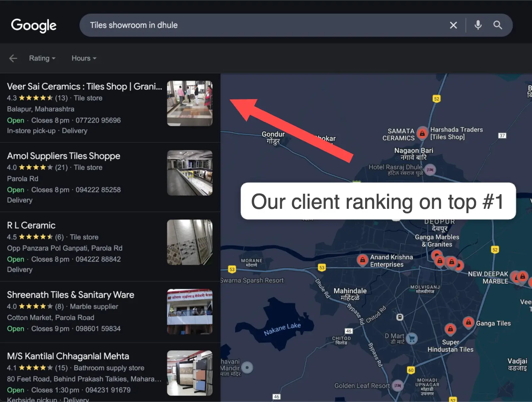Click Amol Suppliers rating 4.0 stars
This screenshot has height=402, width=532.
tap(36, 168)
